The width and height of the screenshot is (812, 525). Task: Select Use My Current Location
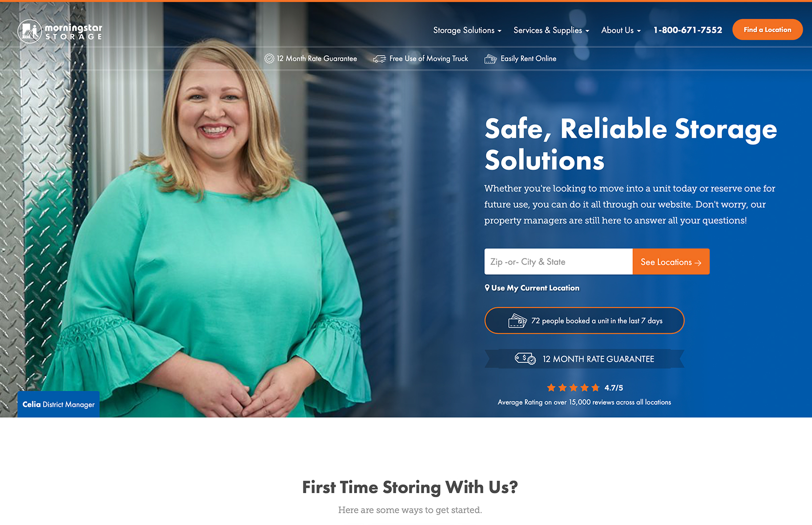point(532,288)
